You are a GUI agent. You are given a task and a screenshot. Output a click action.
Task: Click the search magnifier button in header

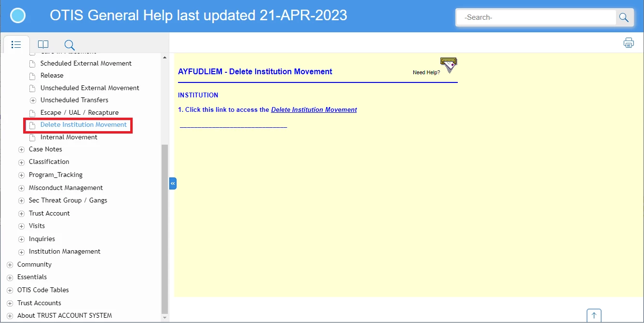(624, 17)
